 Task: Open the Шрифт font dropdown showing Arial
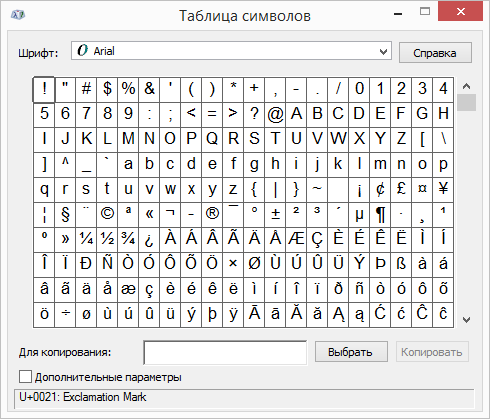pos(231,51)
